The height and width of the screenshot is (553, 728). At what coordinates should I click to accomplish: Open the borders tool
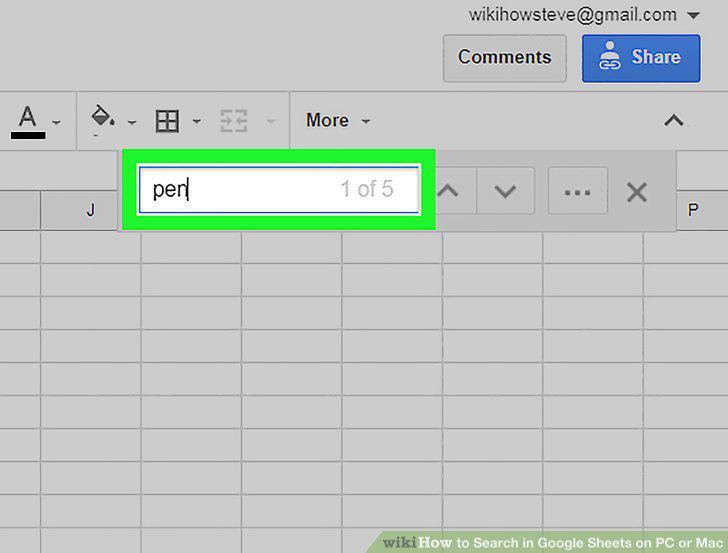coord(167,121)
